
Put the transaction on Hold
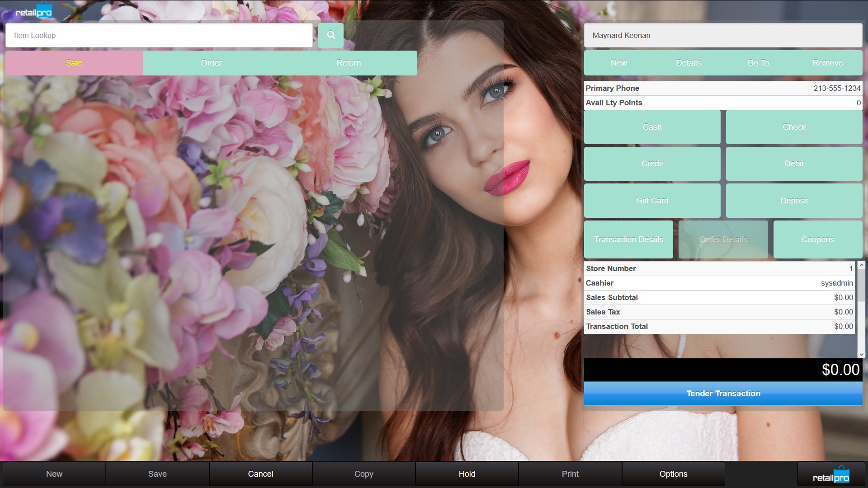pyautogui.click(x=467, y=474)
